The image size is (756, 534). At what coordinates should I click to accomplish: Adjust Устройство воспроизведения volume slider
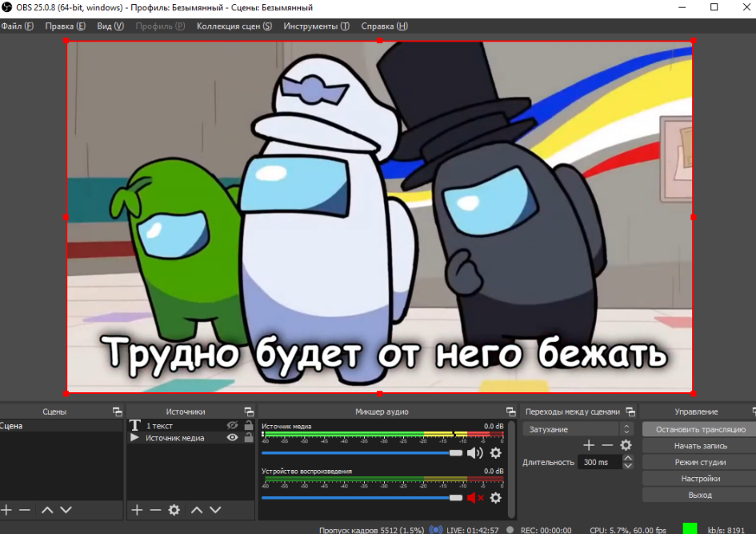pos(362,498)
